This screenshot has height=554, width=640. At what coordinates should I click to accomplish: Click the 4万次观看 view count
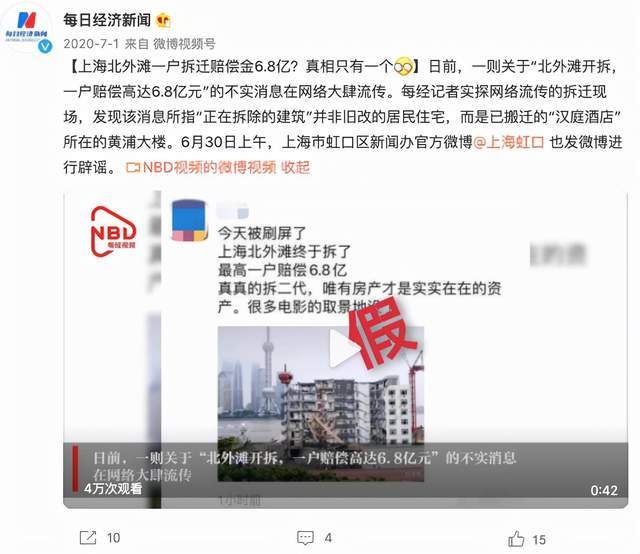click(x=113, y=488)
